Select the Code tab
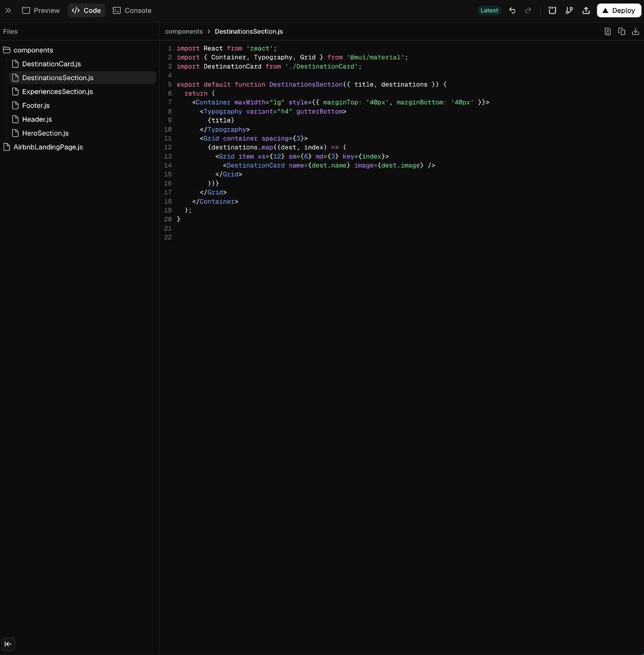This screenshot has height=655, width=644. (86, 10)
